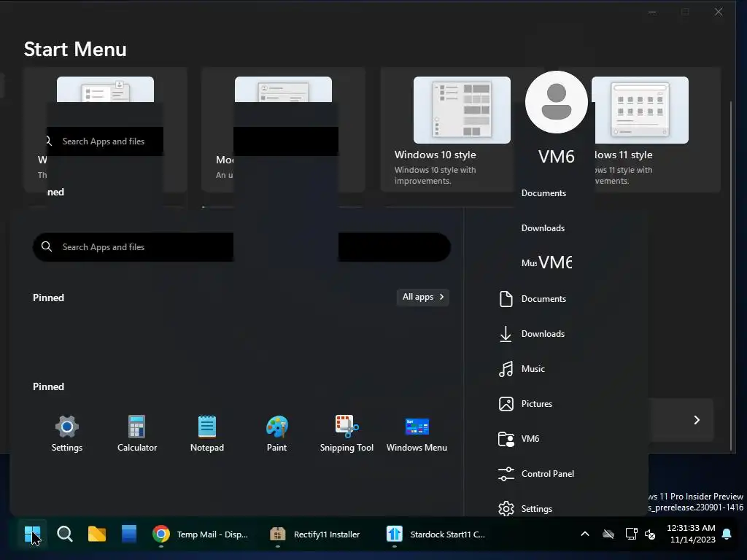Open the pinned Windows Menu app
This screenshot has width=747, height=560.
417,433
